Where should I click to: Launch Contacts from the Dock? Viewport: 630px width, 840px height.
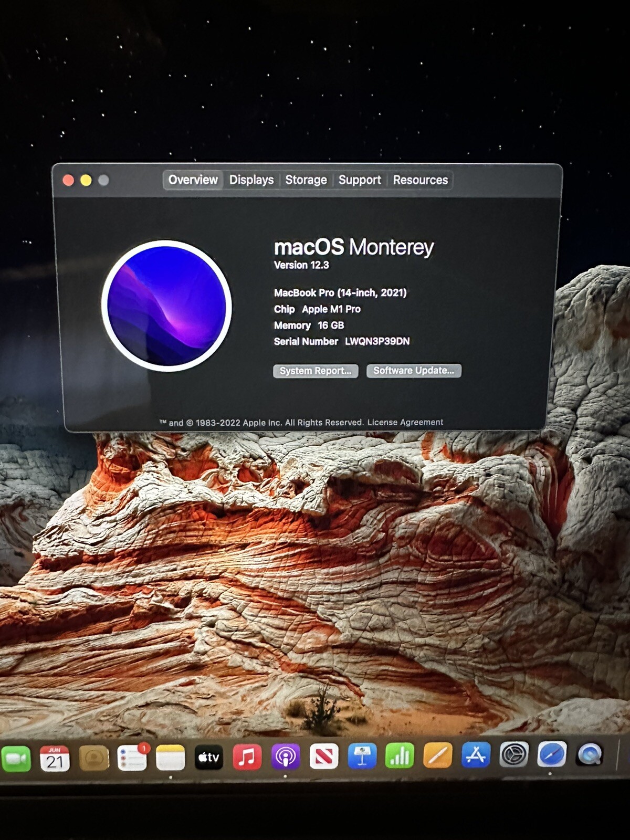[93, 758]
